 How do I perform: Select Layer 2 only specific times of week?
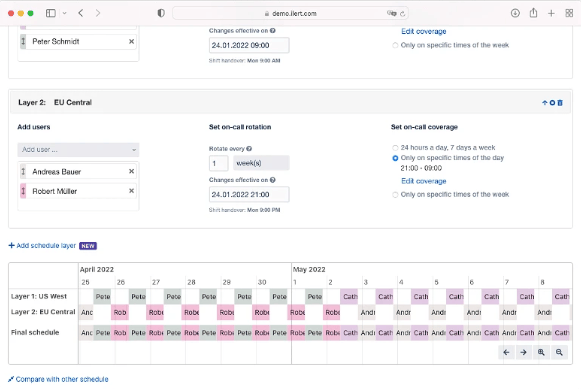(x=395, y=195)
